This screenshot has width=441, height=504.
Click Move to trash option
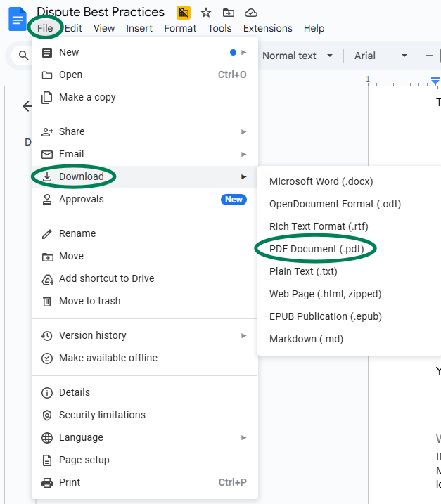(90, 301)
